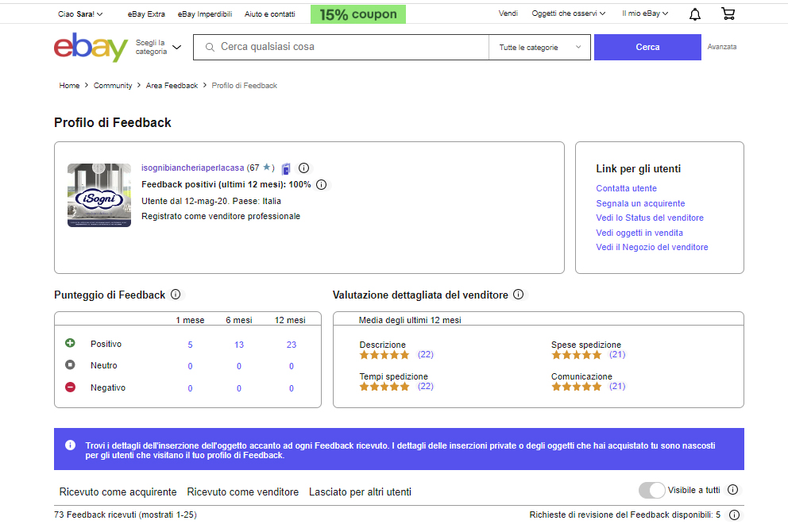
Task: Click the text Registrato come venditore professionale
Action: [x=221, y=216]
